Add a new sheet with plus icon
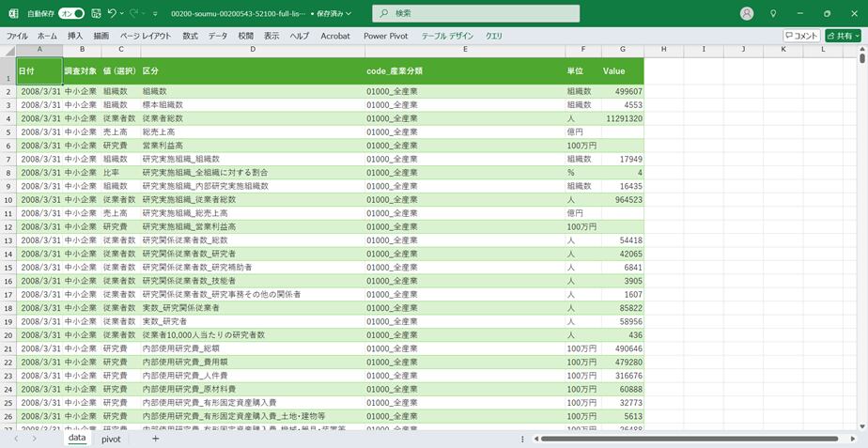This screenshot has width=868, height=448. pyautogui.click(x=156, y=439)
